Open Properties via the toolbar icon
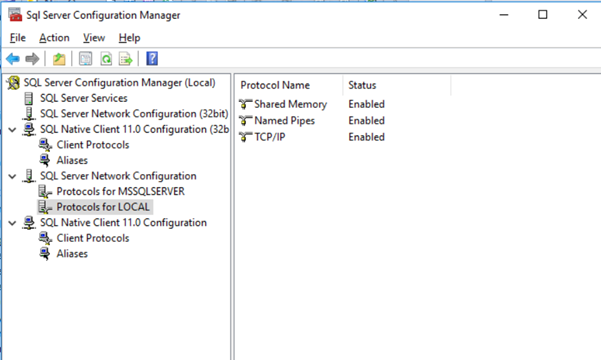The height and width of the screenshot is (360, 601). pyautogui.click(x=85, y=59)
